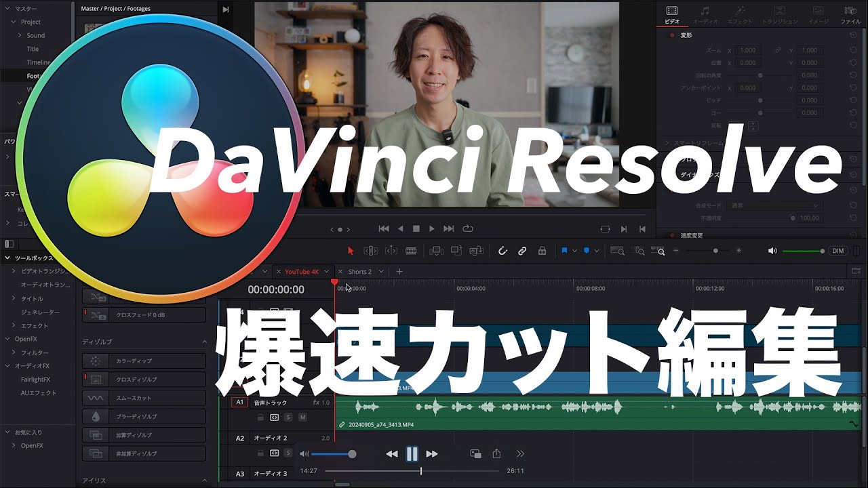
Task: Click the Full Extent Zoom icon
Action: tap(617, 251)
